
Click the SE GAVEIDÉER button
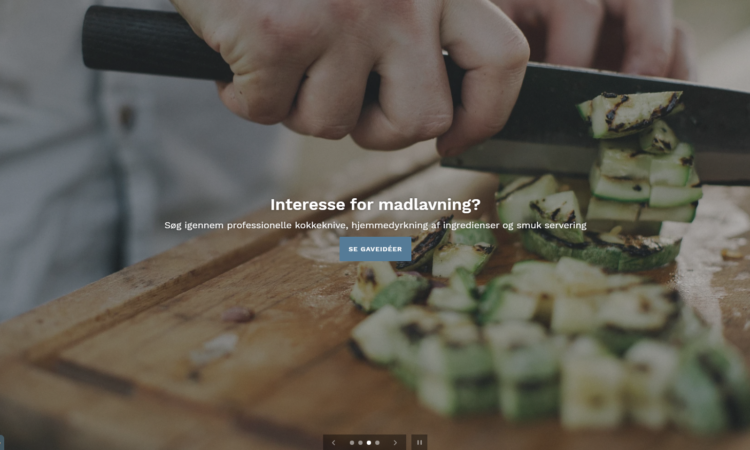click(x=375, y=249)
